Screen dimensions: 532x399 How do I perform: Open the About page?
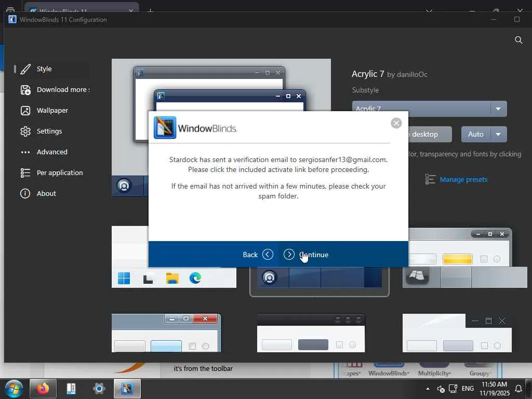pos(46,193)
